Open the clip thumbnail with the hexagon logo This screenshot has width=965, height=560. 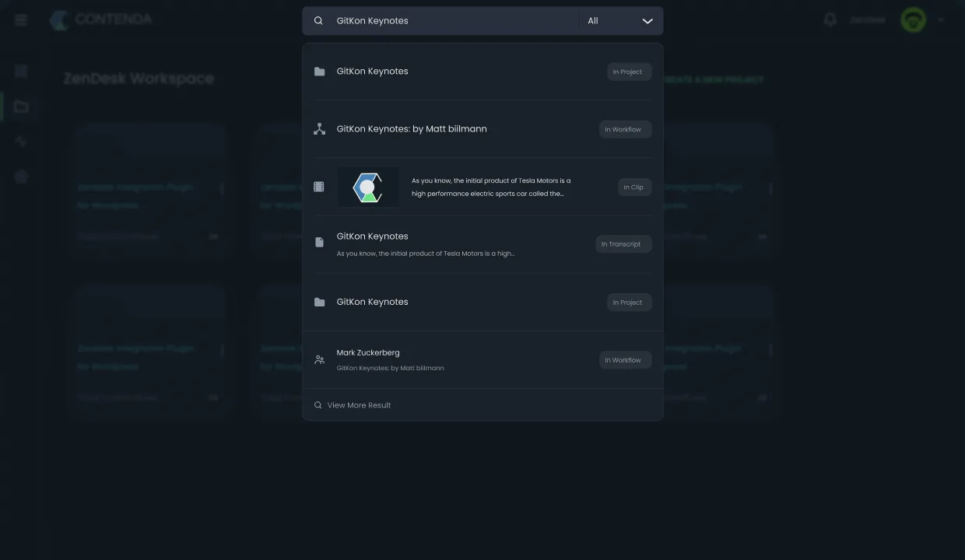(x=368, y=187)
